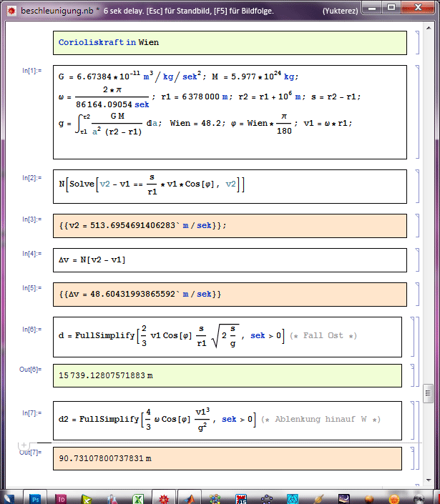Open the chemistry flask taskbar icon
The width and height of the screenshot is (440, 504).
112,499
